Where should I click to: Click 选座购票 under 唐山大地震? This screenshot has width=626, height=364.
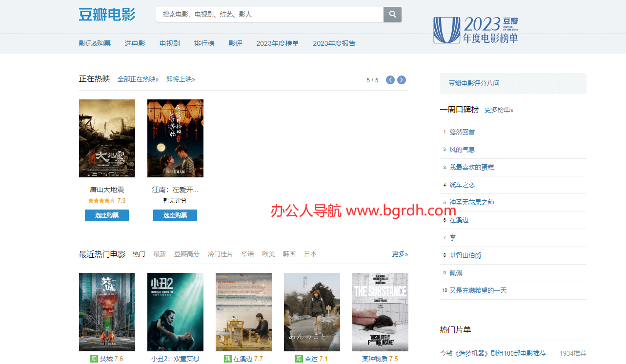point(107,215)
